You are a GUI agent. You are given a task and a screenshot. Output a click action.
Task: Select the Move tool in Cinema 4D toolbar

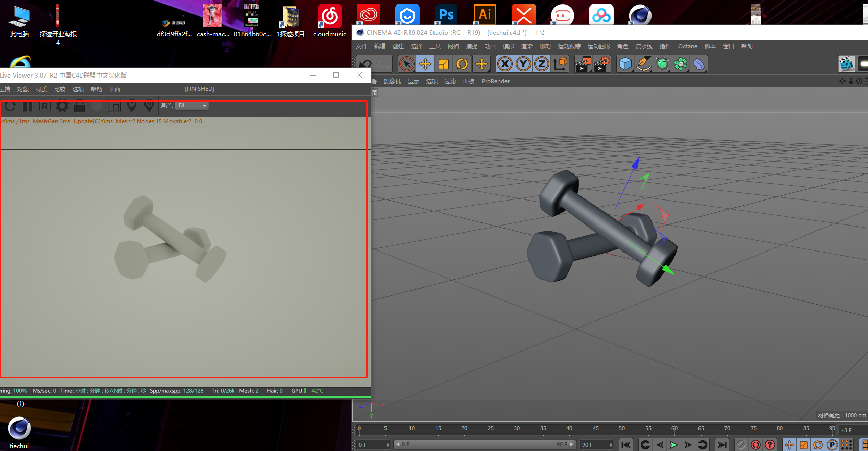click(425, 64)
